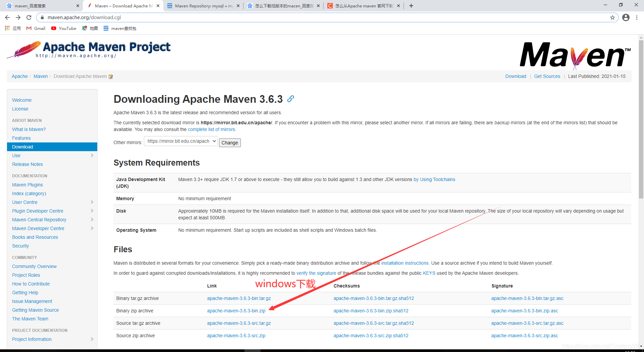The height and width of the screenshot is (352, 644).
Task: Open the verify the signature link
Action: tap(316, 273)
